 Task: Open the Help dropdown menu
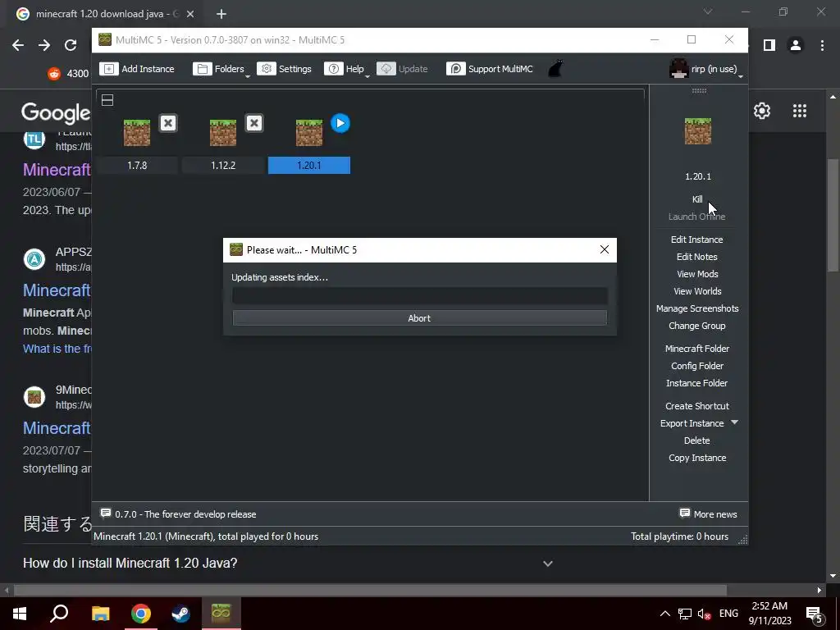point(346,69)
